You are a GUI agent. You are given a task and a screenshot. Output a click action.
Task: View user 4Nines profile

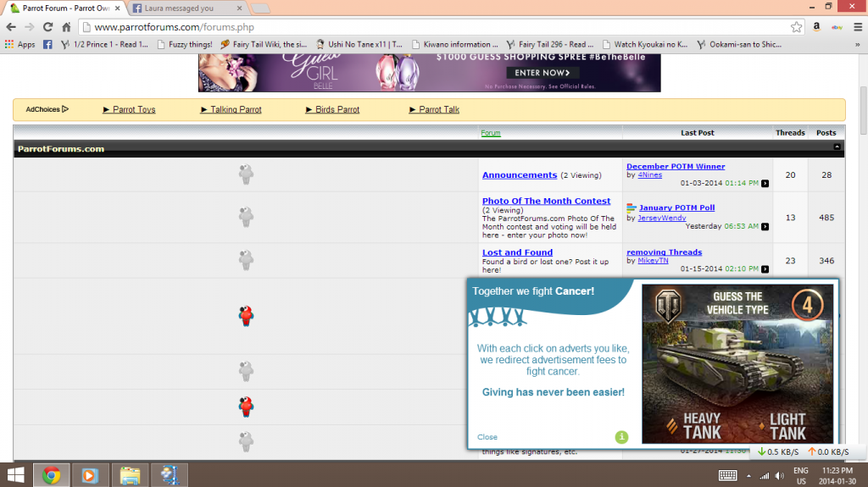[x=649, y=174]
